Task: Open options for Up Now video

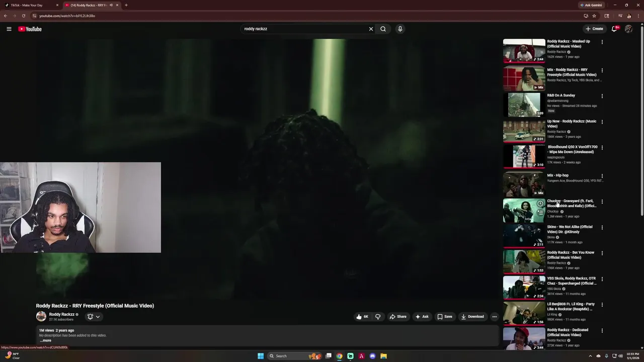Action: pyautogui.click(x=602, y=122)
